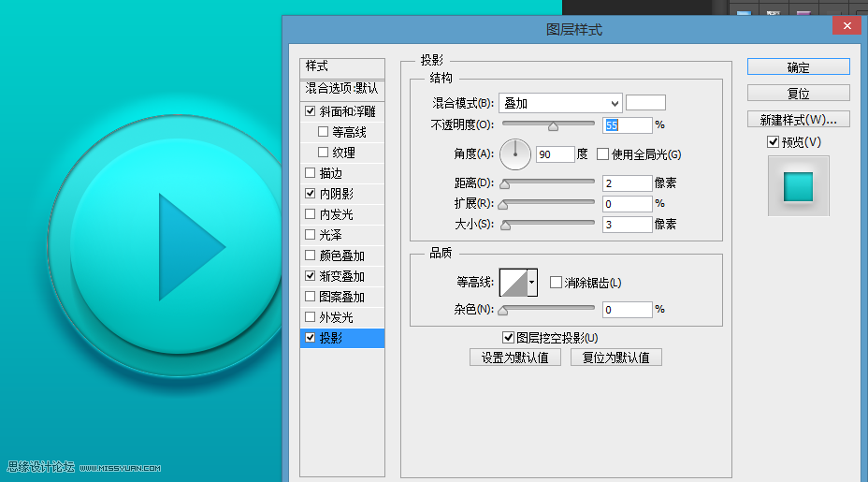Toggle the 斜面和浮雕 checkbox
This screenshot has height=482, width=868.
(x=310, y=111)
